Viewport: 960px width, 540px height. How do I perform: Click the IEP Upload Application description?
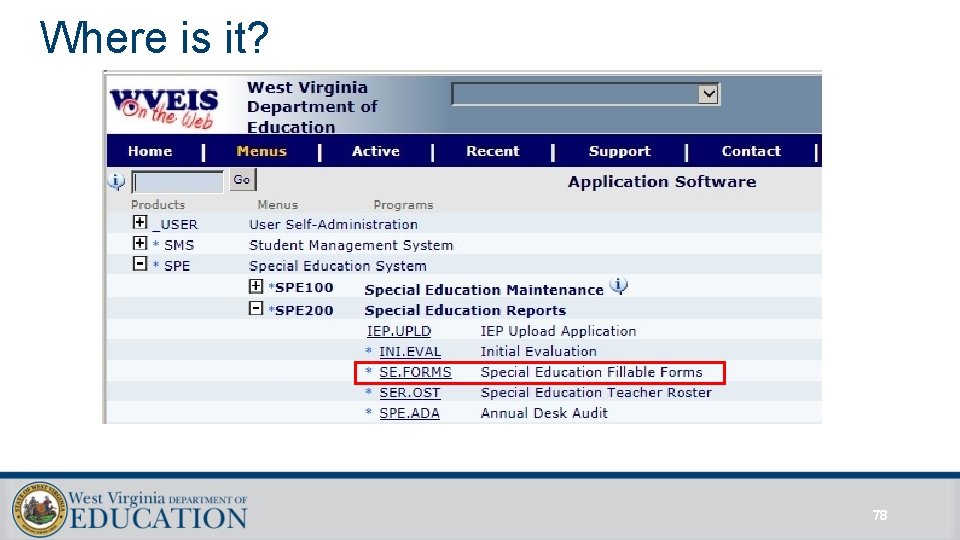point(558,331)
